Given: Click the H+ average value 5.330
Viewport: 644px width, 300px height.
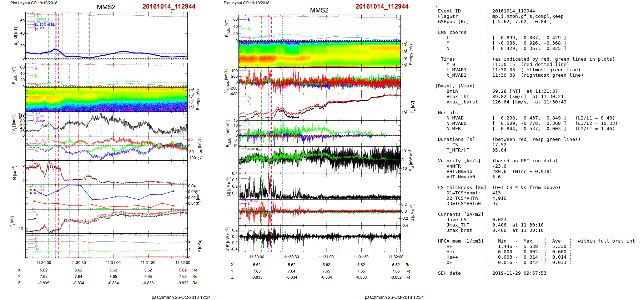Looking at the screenshot, I should (559, 246).
